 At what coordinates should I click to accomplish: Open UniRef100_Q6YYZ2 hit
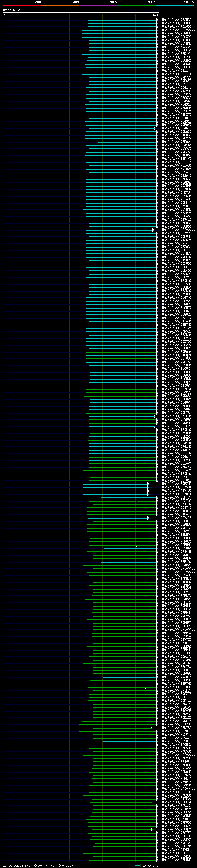(x=176, y=640)
